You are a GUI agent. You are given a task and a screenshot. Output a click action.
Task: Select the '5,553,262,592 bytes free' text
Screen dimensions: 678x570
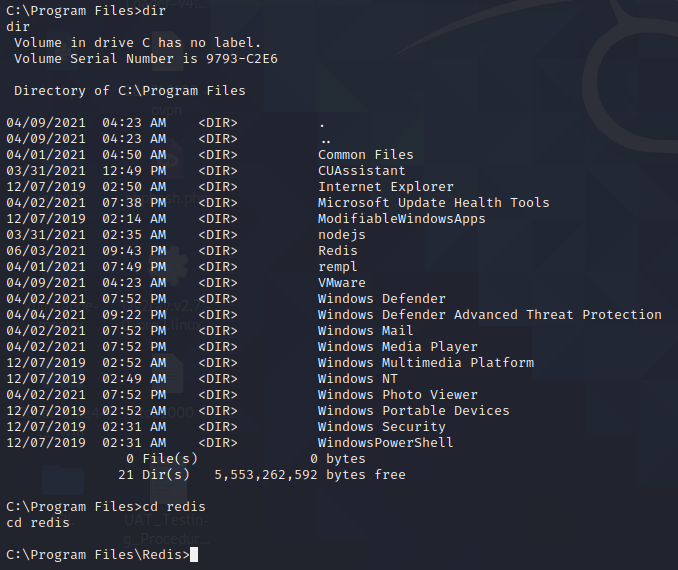[310, 475]
